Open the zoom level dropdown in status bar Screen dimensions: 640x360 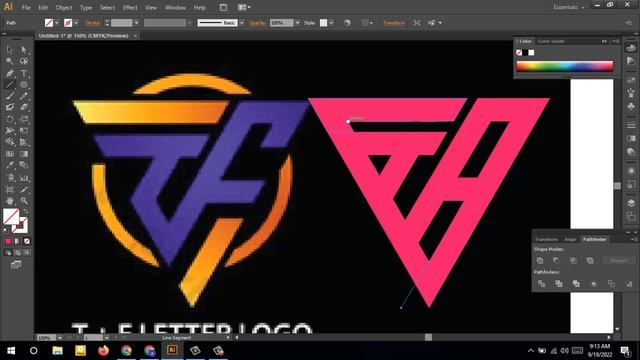(60, 338)
